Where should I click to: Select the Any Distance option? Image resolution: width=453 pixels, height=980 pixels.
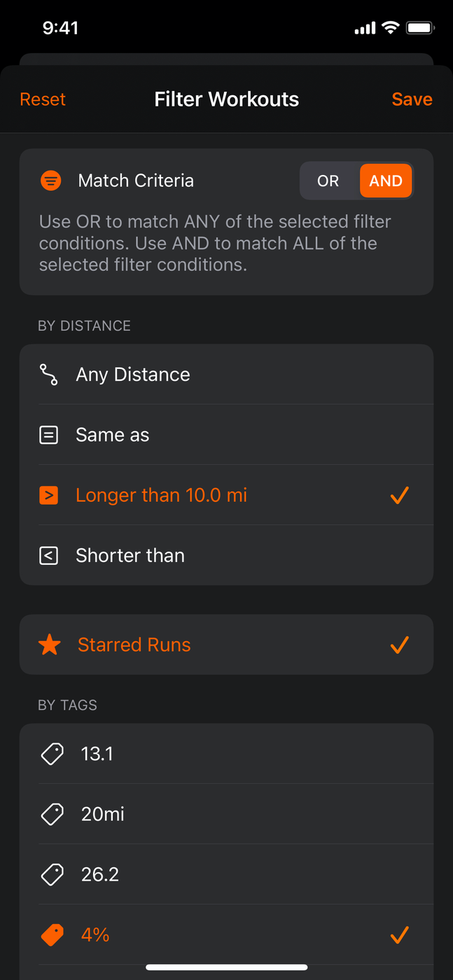133,374
